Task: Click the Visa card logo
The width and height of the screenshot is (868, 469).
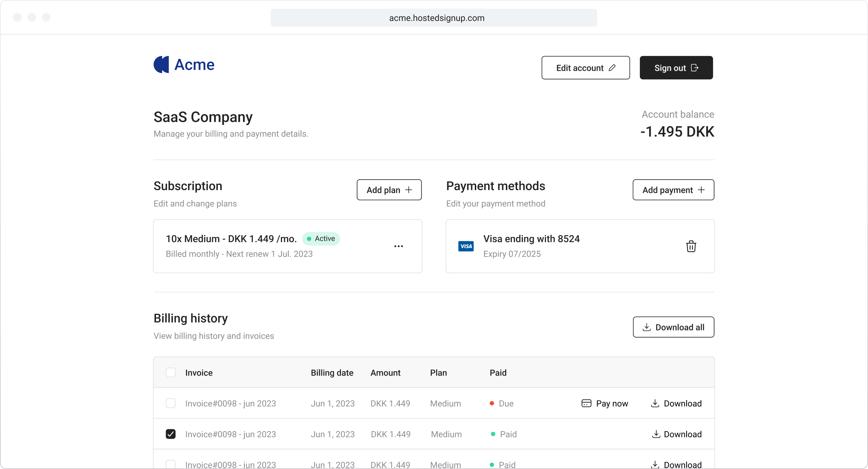Action: tap(466, 246)
